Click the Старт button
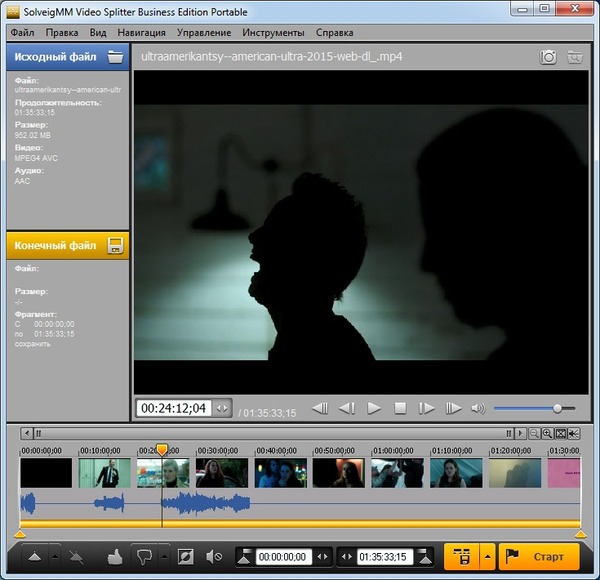 click(539, 556)
